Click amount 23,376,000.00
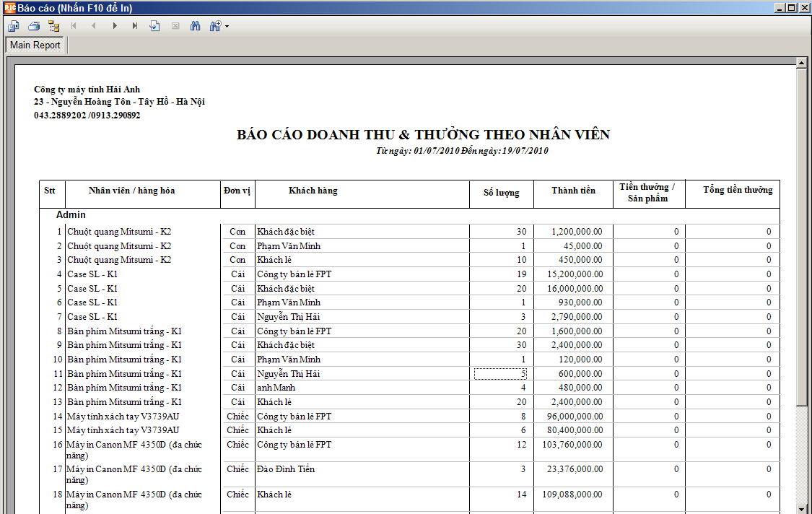The height and width of the screenshot is (514, 812). point(575,469)
